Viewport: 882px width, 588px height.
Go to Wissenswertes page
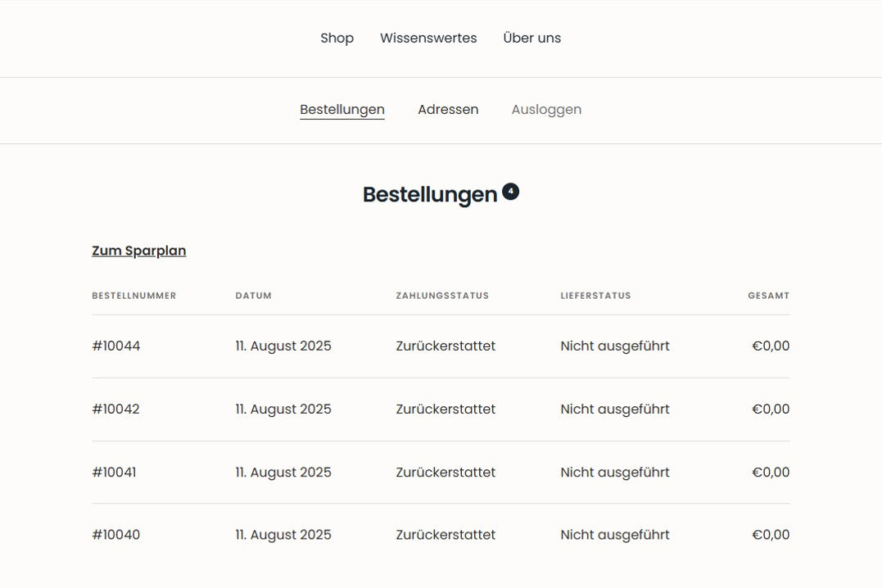point(428,38)
